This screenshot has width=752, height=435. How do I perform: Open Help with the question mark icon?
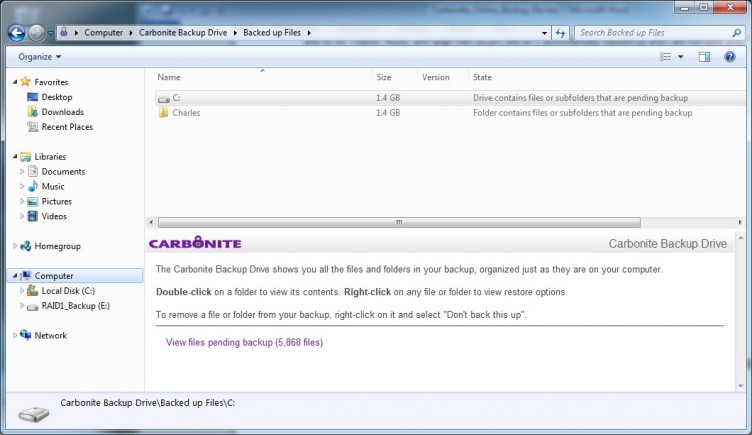[x=730, y=57]
